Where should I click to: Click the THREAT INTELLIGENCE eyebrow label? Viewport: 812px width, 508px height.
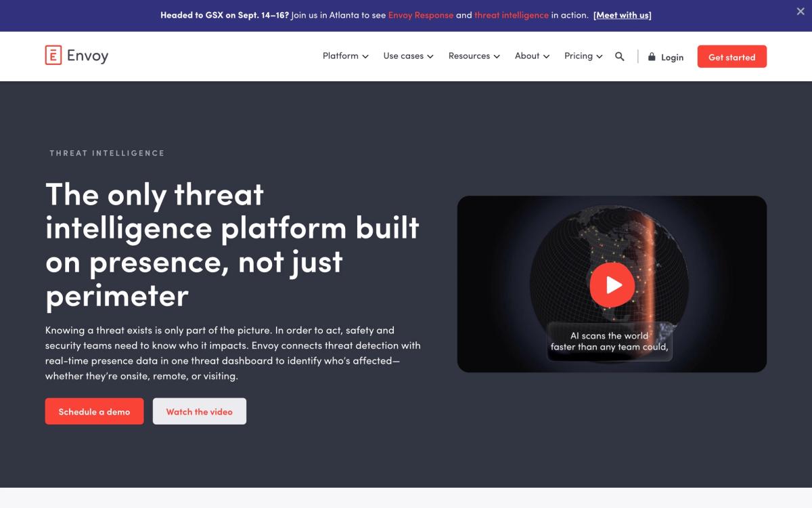click(107, 153)
